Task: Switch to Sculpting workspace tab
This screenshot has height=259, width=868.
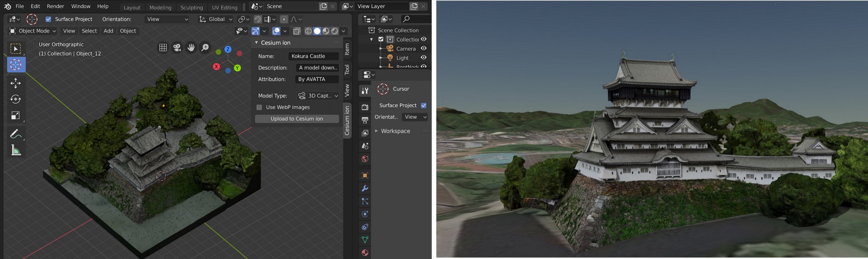Action: tap(192, 7)
